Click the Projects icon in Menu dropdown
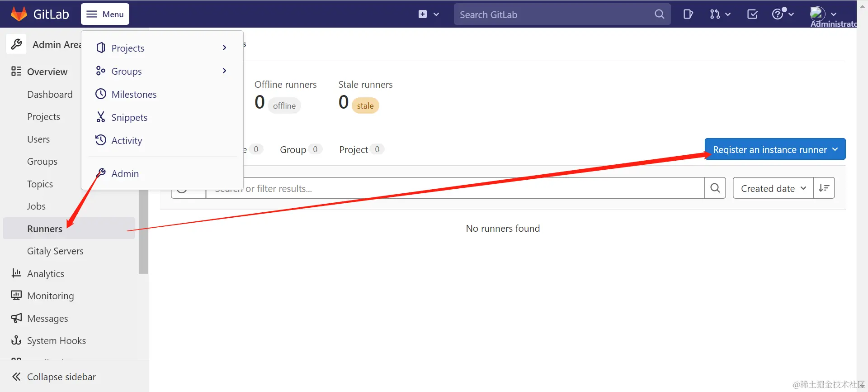This screenshot has width=868, height=392. (x=101, y=48)
